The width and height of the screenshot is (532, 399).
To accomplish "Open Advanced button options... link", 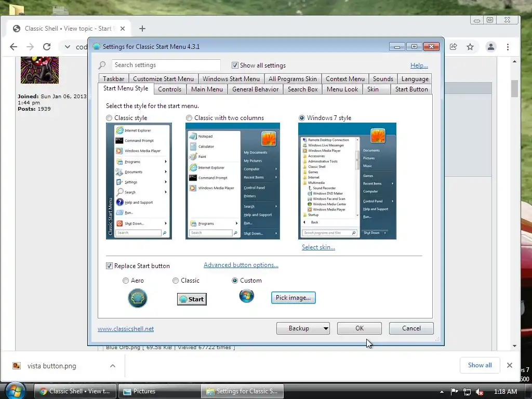I will coord(241,265).
